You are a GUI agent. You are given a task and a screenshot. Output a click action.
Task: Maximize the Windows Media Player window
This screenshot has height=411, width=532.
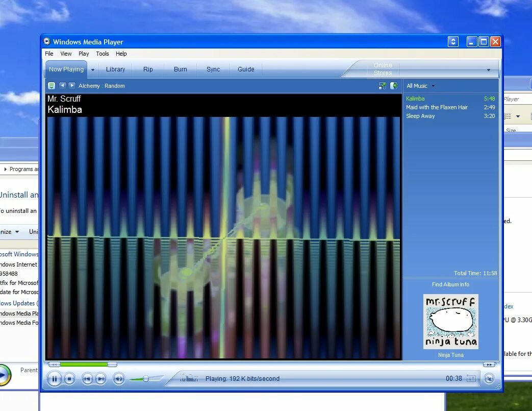484,42
